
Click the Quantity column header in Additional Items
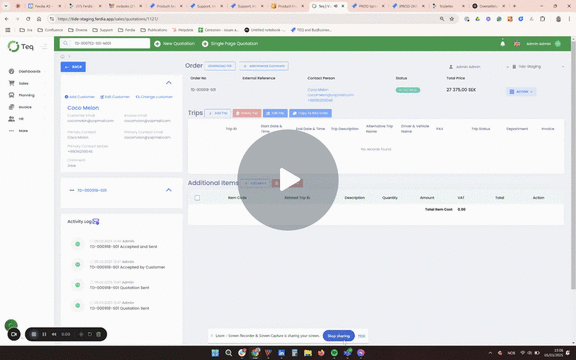pyautogui.click(x=390, y=198)
